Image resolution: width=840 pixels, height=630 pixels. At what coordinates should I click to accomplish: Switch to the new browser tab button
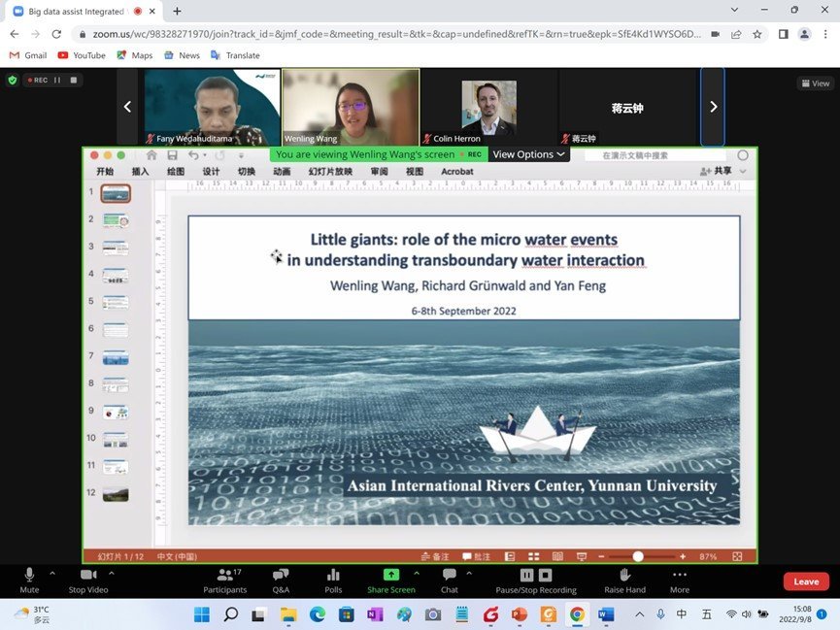tap(178, 11)
